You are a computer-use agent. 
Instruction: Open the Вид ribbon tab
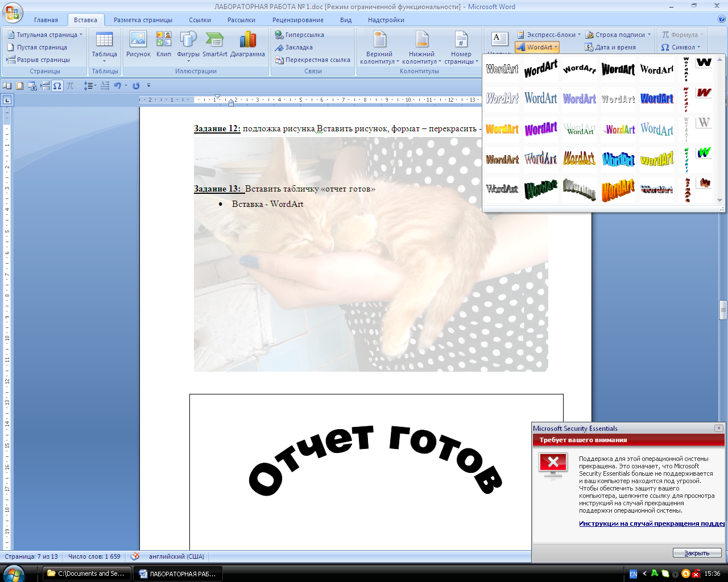(x=346, y=20)
